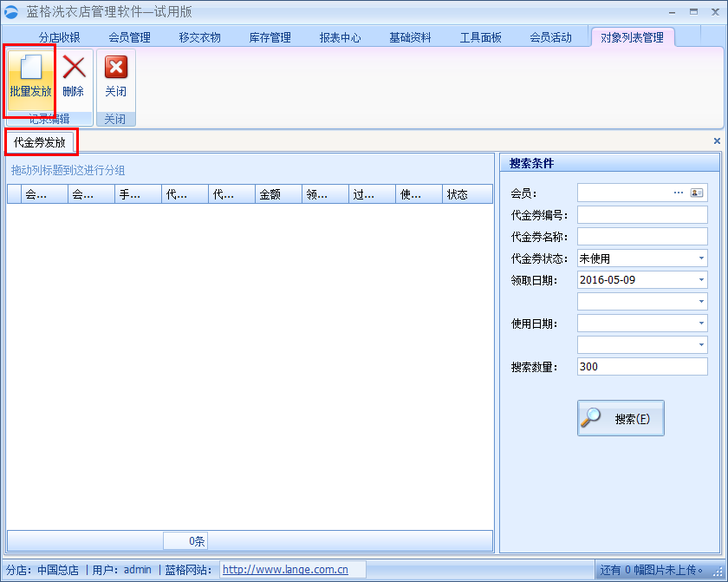Click the 过... column header
Viewport: 728px width, 582px height.
pyautogui.click(x=373, y=194)
